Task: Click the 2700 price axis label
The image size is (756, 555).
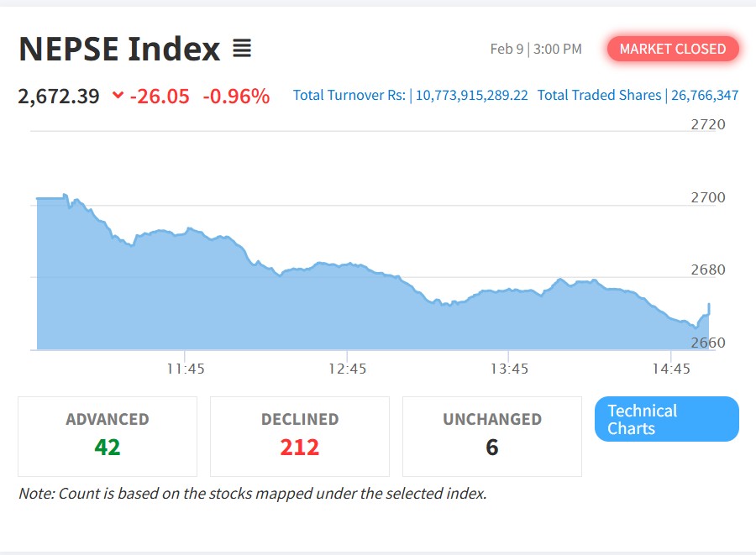Action: (708, 197)
